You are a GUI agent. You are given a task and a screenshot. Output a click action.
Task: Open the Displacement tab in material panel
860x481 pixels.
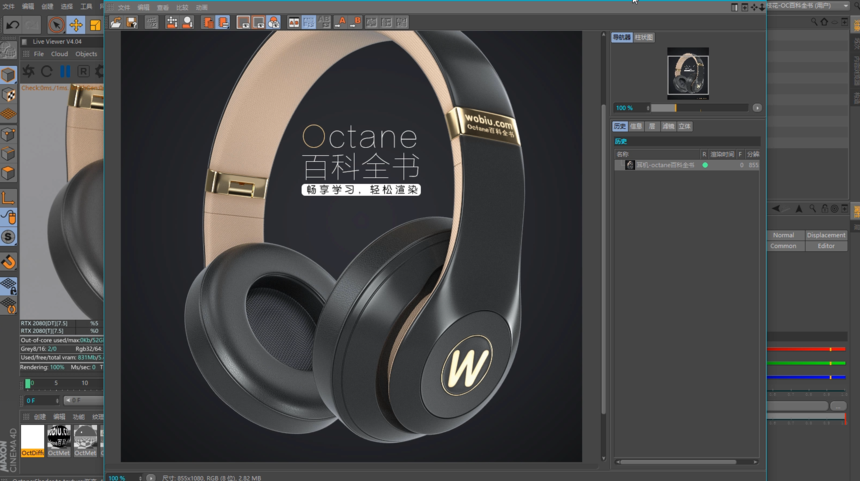tap(826, 235)
